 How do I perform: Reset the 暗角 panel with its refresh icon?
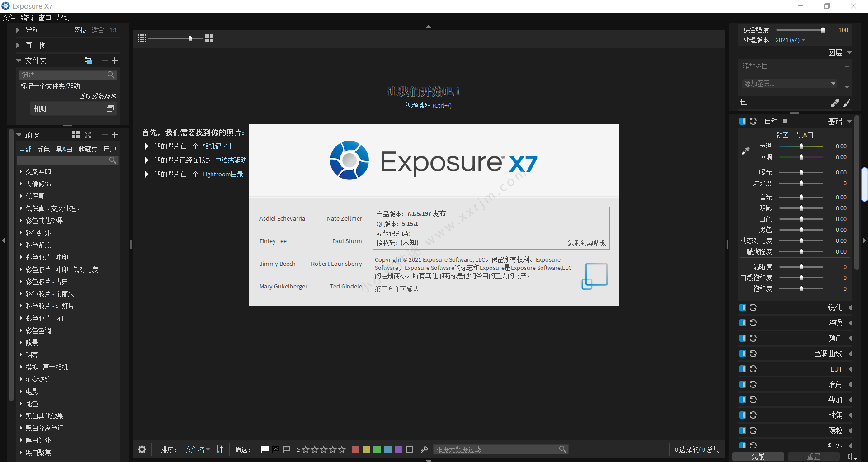click(753, 384)
